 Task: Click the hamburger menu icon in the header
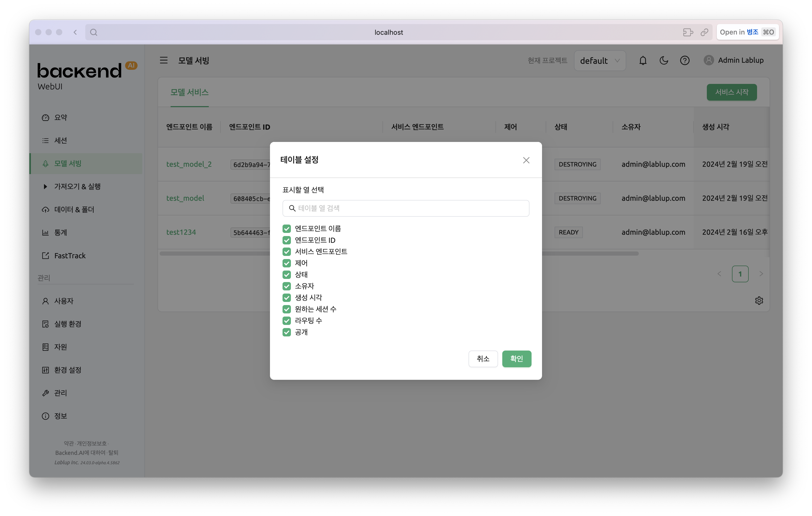163,60
